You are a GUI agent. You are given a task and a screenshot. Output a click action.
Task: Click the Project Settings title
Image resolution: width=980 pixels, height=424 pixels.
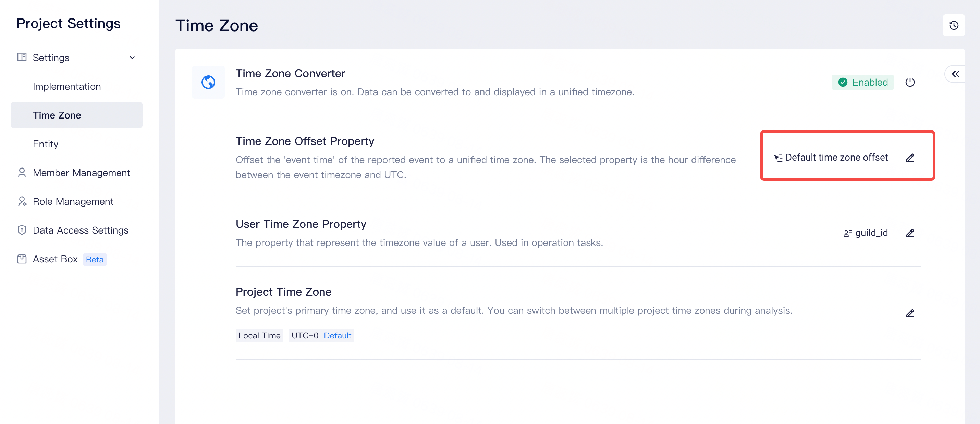[69, 24]
